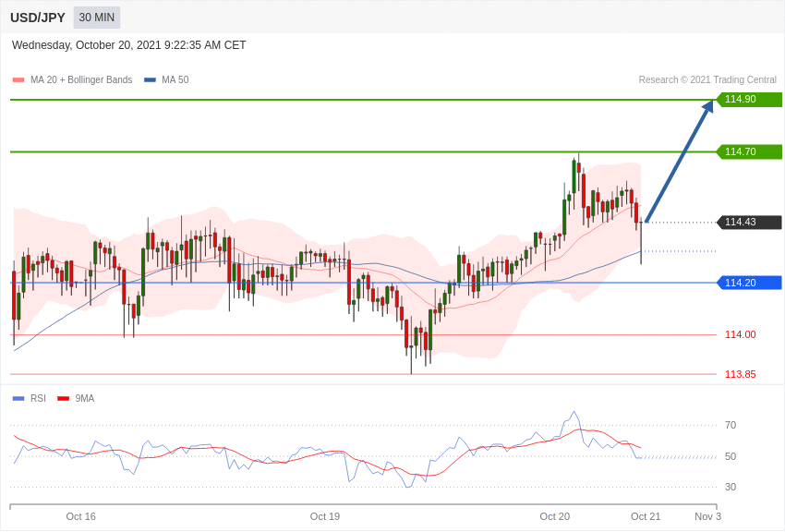This screenshot has width=785, height=532.
Task: Click the 30 MIN timeframe button
Action: pos(97,18)
